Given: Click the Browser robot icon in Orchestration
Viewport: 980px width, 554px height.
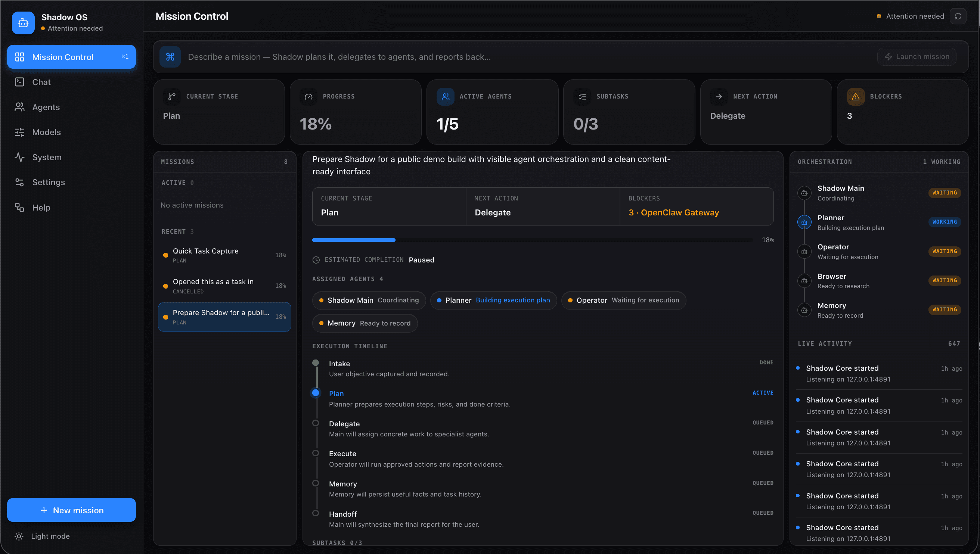Looking at the screenshot, I should point(804,281).
